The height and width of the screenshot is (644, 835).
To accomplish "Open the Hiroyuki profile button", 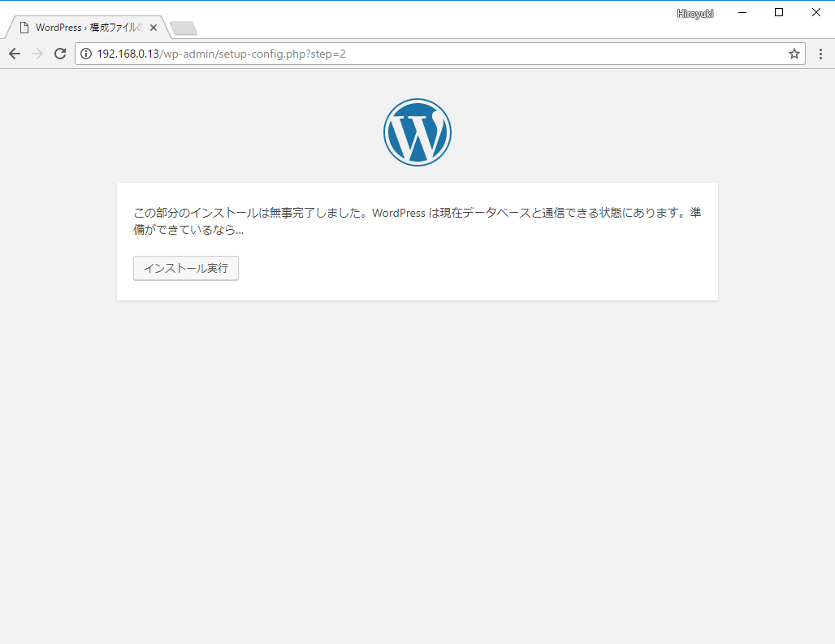I will [695, 13].
